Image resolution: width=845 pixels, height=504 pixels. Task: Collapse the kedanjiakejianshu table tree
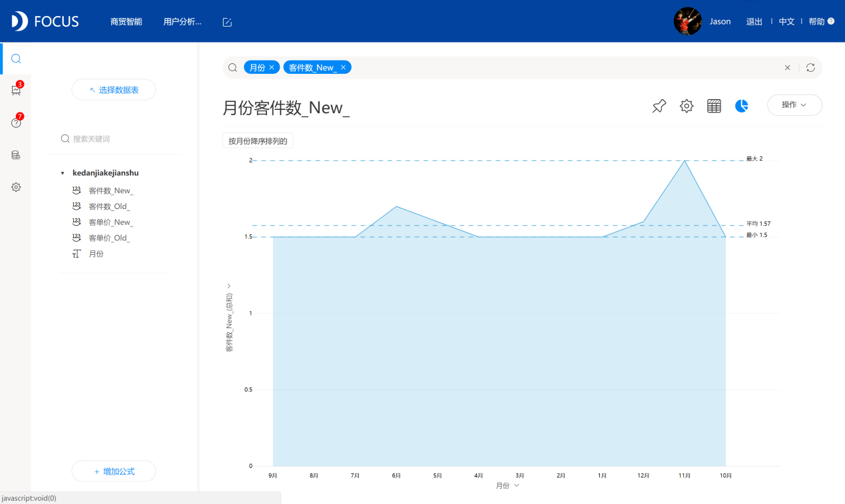click(63, 173)
